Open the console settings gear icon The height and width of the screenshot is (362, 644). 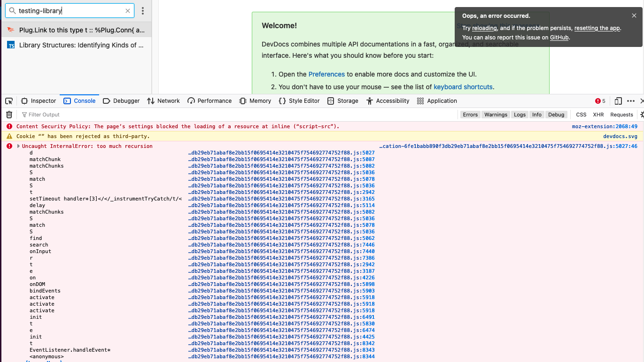(642, 114)
